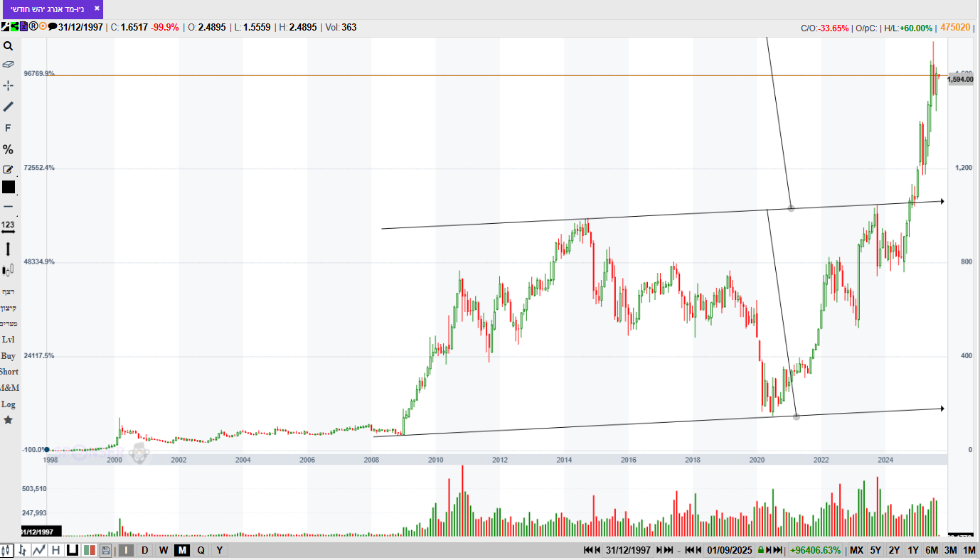Screen dimensions: 980x560
Task: Step end date back one period
Action: pos(698,550)
